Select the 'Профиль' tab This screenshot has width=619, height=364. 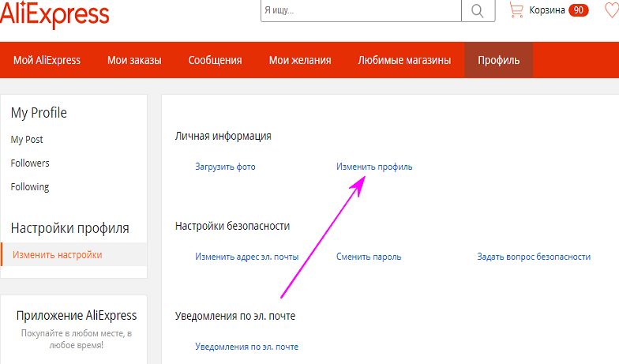(x=499, y=60)
